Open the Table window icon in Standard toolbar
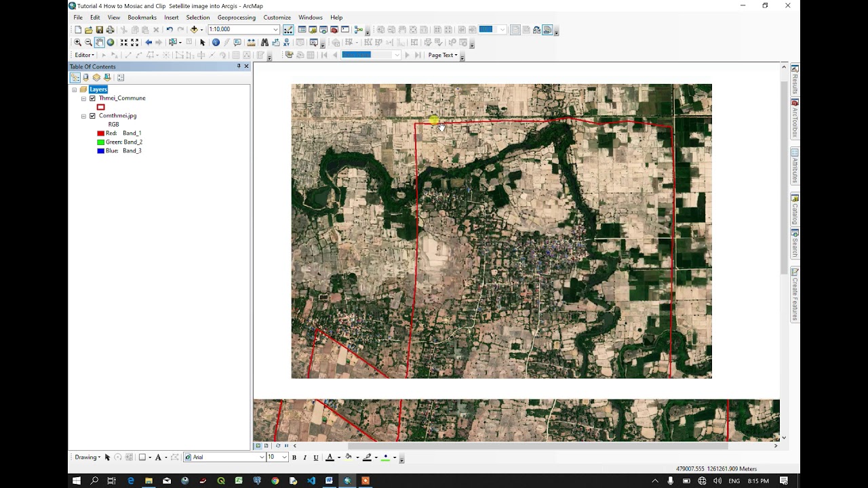 point(302,29)
